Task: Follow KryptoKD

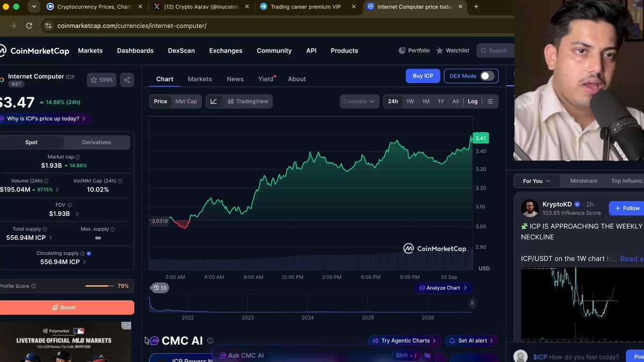Action: [x=627, y=208]
